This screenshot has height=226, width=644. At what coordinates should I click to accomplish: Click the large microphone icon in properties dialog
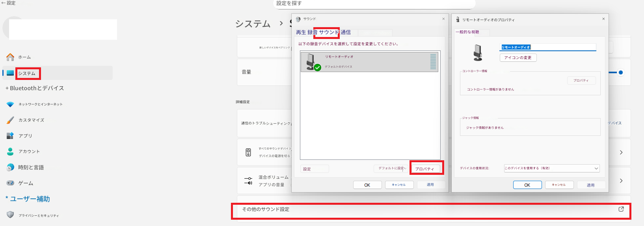(478, 53)
